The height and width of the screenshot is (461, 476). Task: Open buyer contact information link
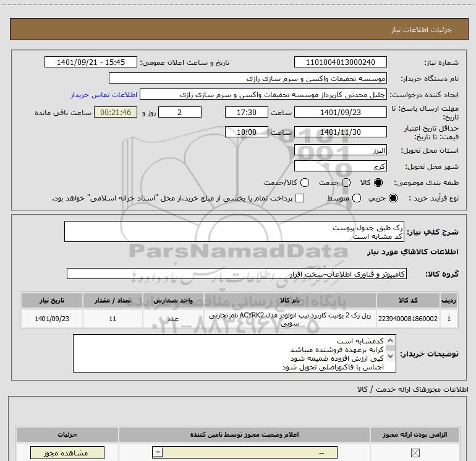point(104,95)
